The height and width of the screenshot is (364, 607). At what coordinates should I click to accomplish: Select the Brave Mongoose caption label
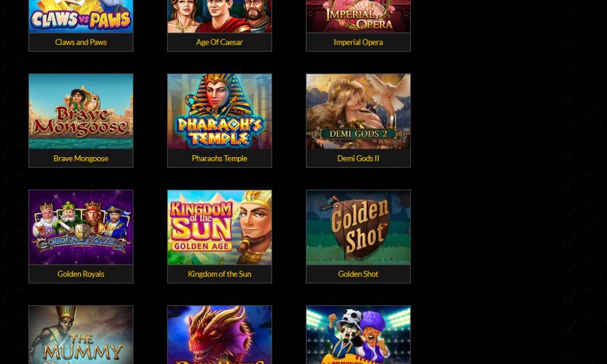point(81,158)
